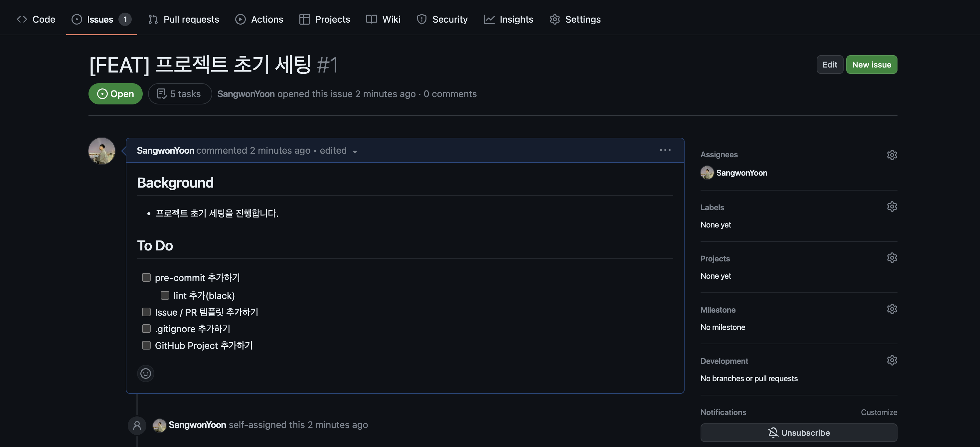Click the Background heading
Screen dimensions: 980x447
coord(175,183)
